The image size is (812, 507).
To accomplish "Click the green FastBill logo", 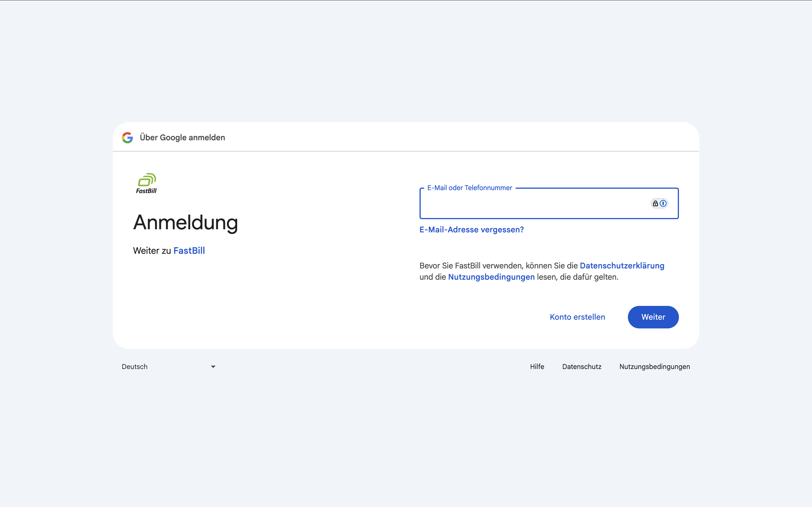I will (x=147, y=183).
